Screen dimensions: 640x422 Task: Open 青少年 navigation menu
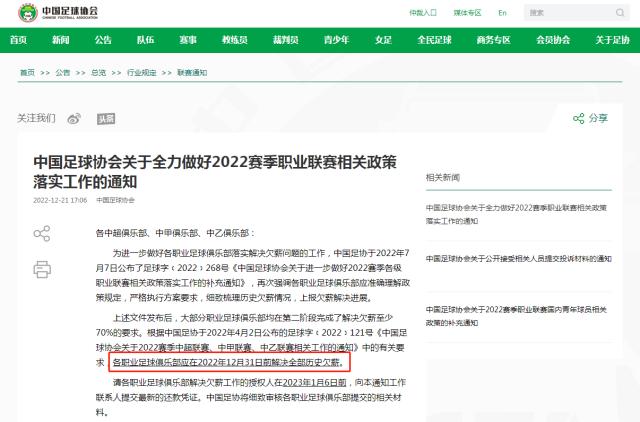click(x=336, y=40)
